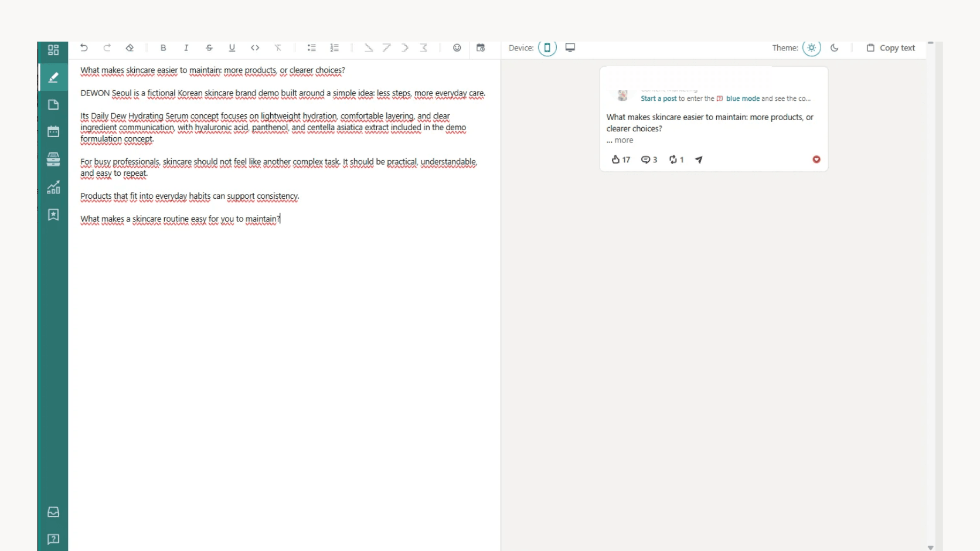Image resolution: width=980 pixels, height=551 pixels.
Task: Click the scrollbar down arrow at bottom right
Action: [931, 547]
